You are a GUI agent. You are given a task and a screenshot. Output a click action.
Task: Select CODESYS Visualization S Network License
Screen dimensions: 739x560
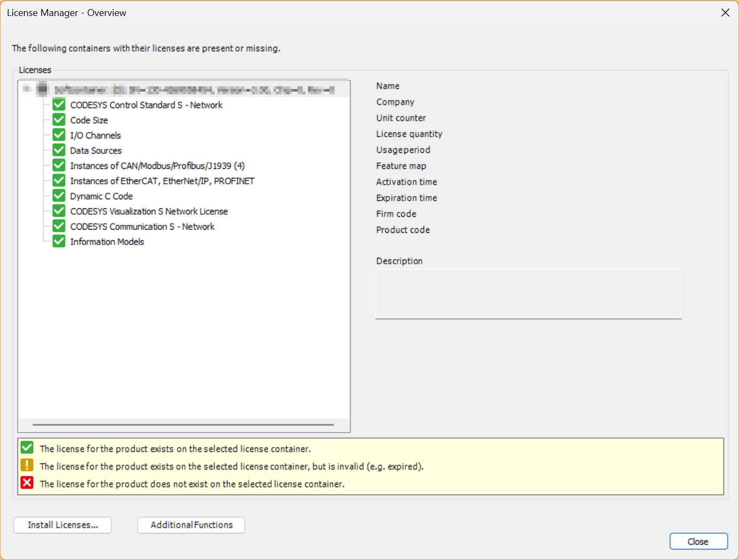click(x=149, y=212)
